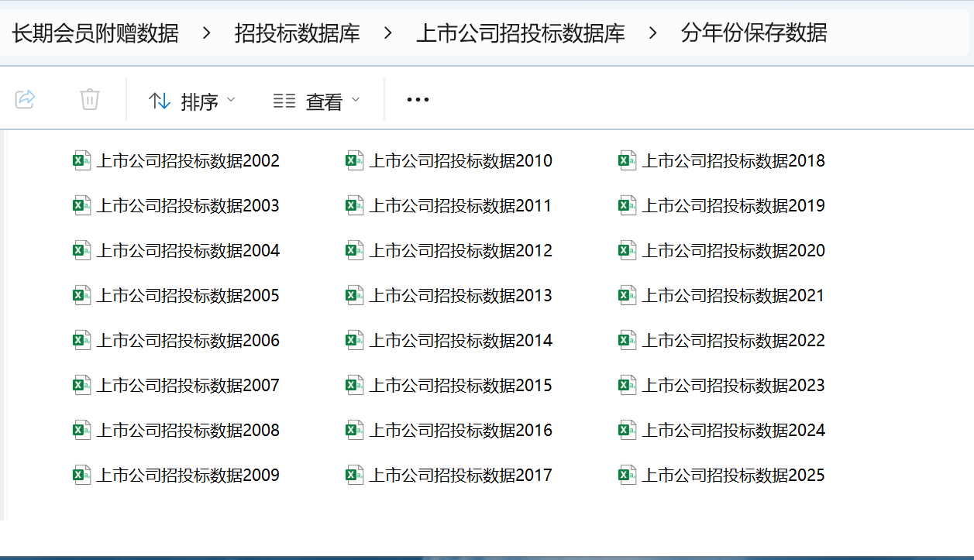This screenshot has height=560, width=974.
Task: Open the 排序 sort dropdown
Action: point(192,101)
